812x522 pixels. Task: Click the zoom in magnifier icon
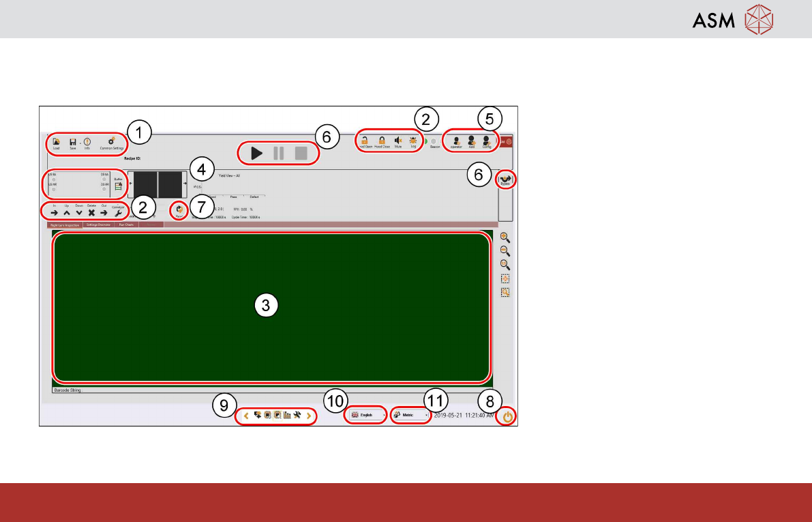point(505,238)
